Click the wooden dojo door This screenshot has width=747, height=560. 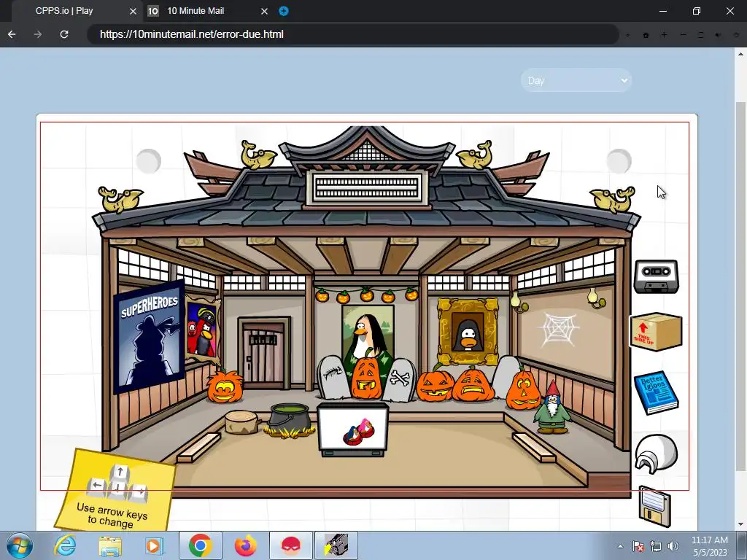pos(264,353)
